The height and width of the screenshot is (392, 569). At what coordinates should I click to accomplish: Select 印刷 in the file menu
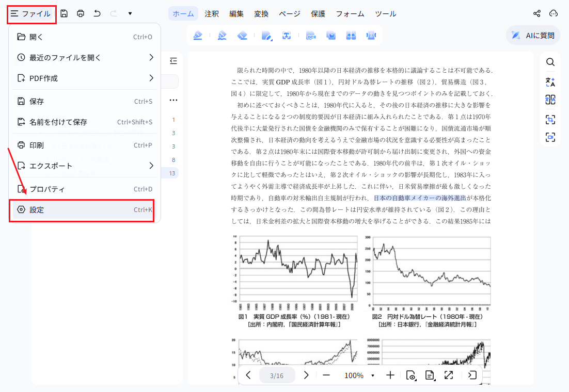point(85,145)
